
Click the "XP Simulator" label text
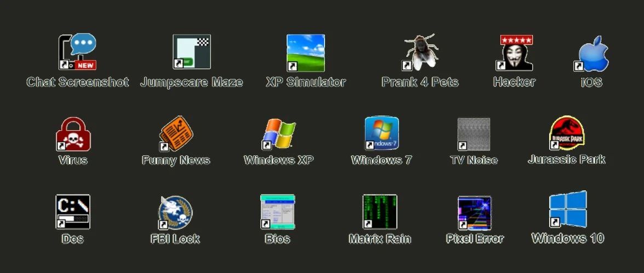click(x=306, y=82)
